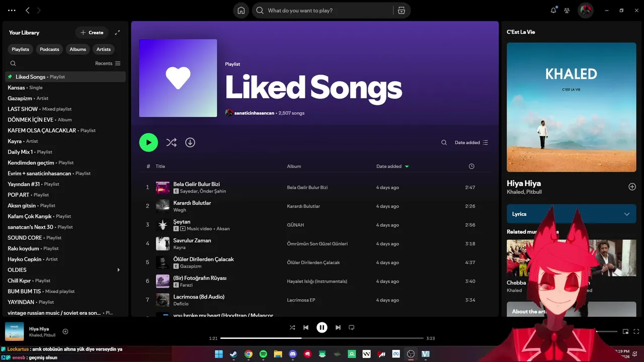Toggle shuffle in the player bar
The image size is (644, 362).
[292, 327]
